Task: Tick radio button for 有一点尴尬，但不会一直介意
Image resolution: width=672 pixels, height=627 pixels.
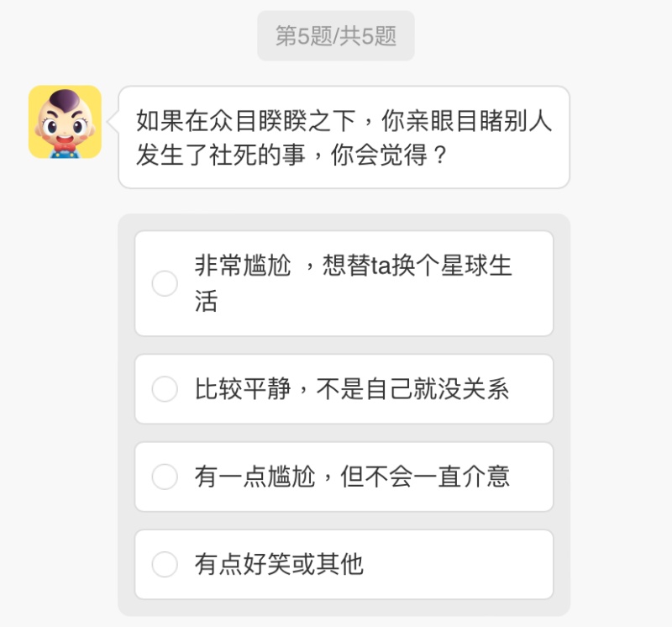Action: pyautogui.click(x=165, y=477)
